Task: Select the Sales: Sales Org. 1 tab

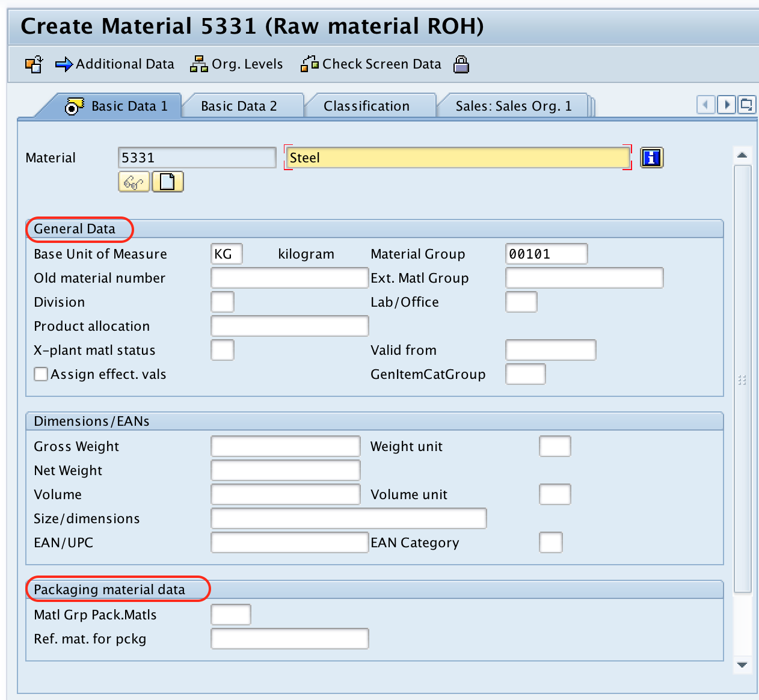Action: pos(514,105)
